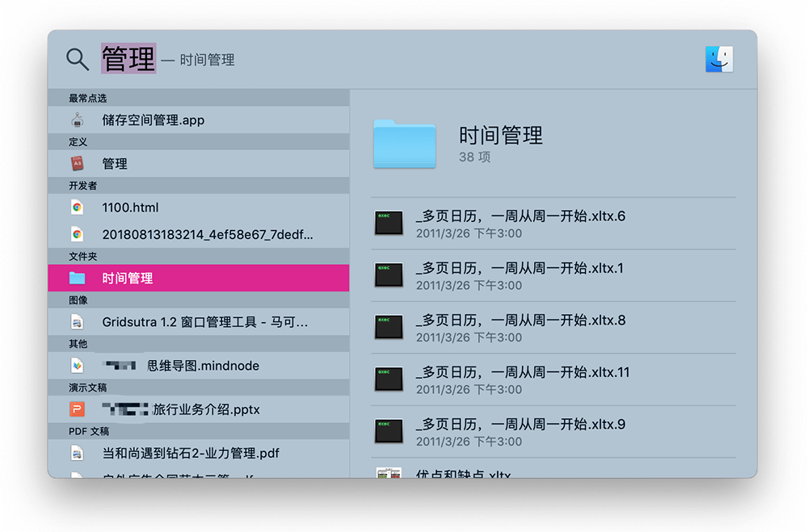Select the 管理 definition result
808x532 pixels.
click(199, 164)
